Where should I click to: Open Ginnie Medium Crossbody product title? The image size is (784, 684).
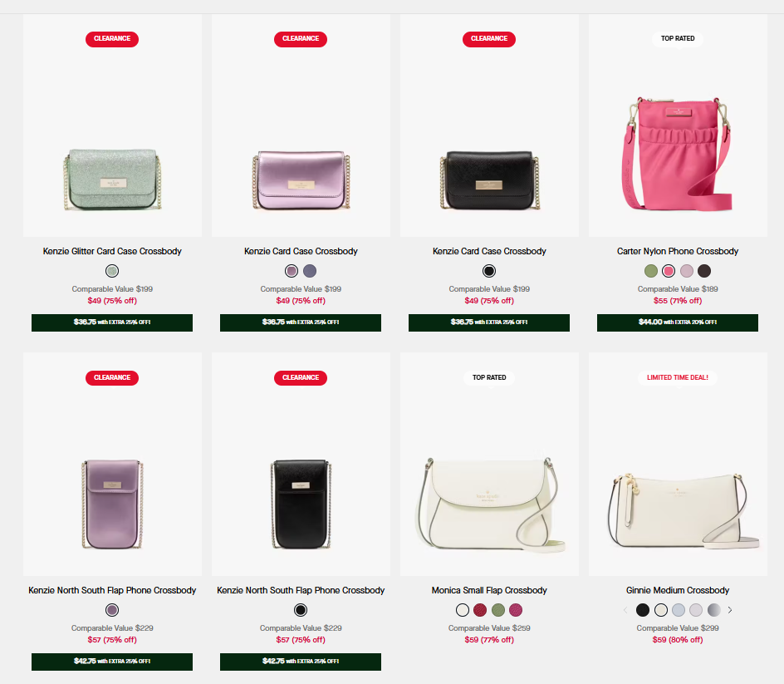click(x=678, y=590)
